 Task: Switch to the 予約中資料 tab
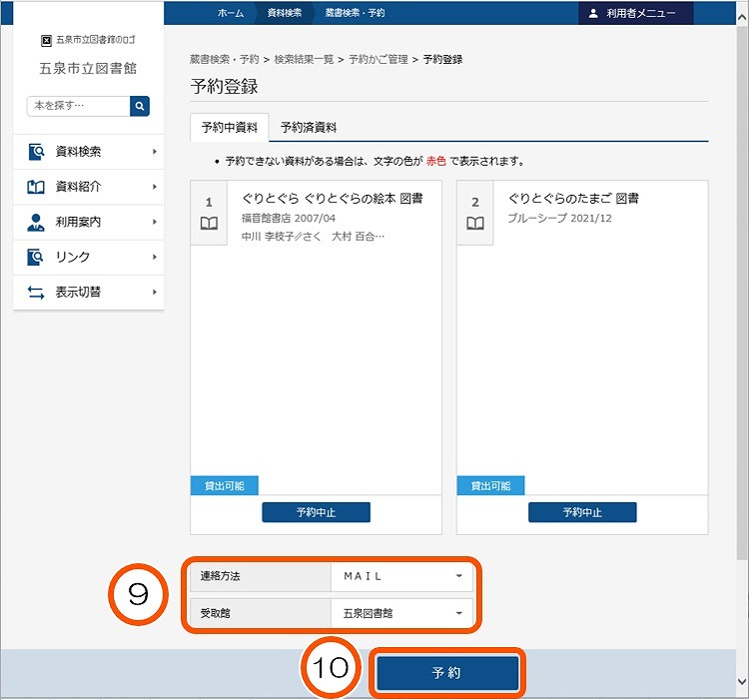point(230,128)
